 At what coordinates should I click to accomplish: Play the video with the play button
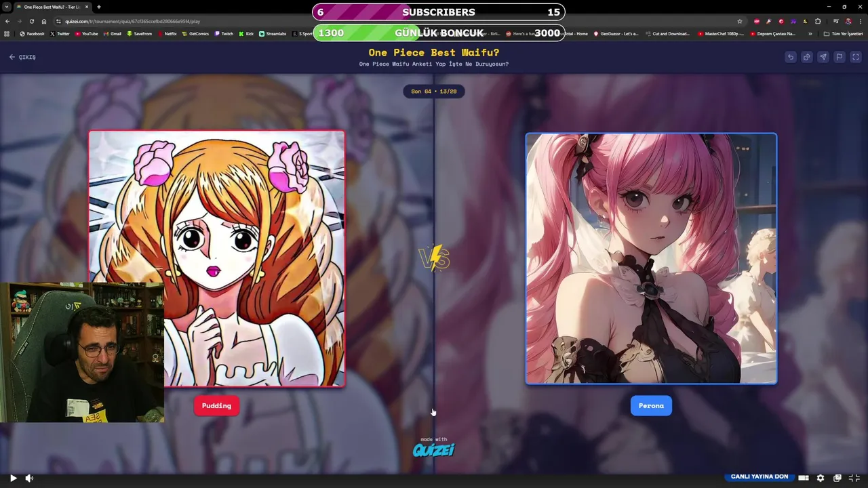(x=13, y=478)
